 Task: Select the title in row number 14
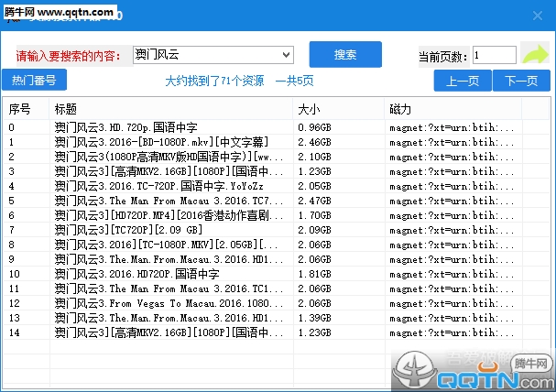(x=169, y=332)
